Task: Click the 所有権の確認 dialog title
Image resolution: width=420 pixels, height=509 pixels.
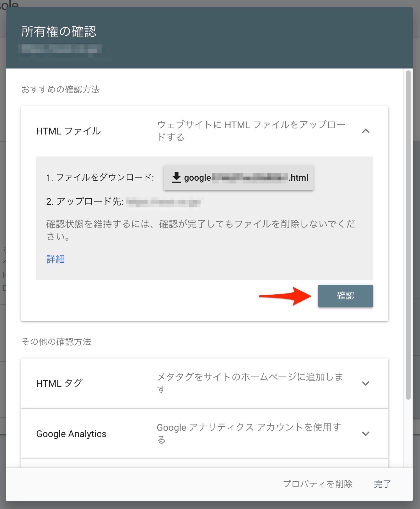Action: 59,31
